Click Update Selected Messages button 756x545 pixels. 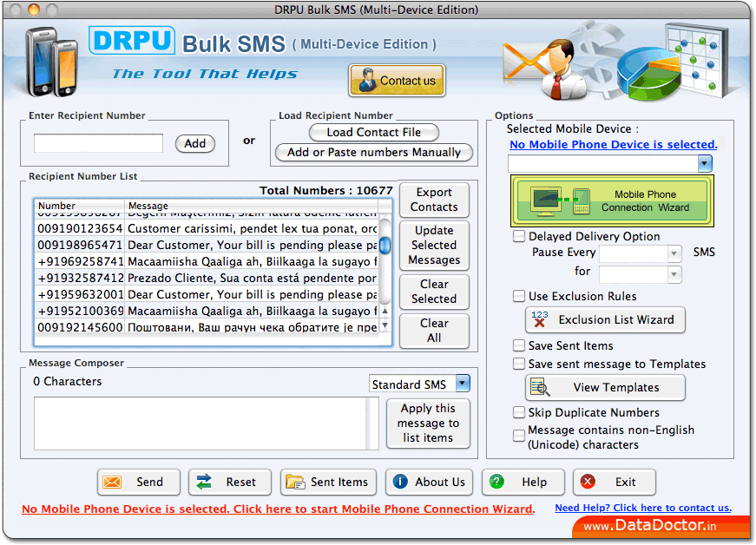(x=434, y=246)
